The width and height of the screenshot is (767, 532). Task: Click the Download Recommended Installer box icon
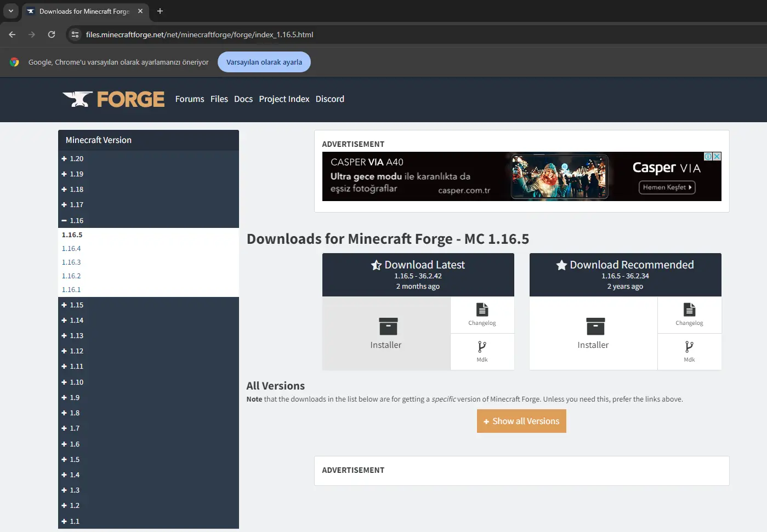595,326
